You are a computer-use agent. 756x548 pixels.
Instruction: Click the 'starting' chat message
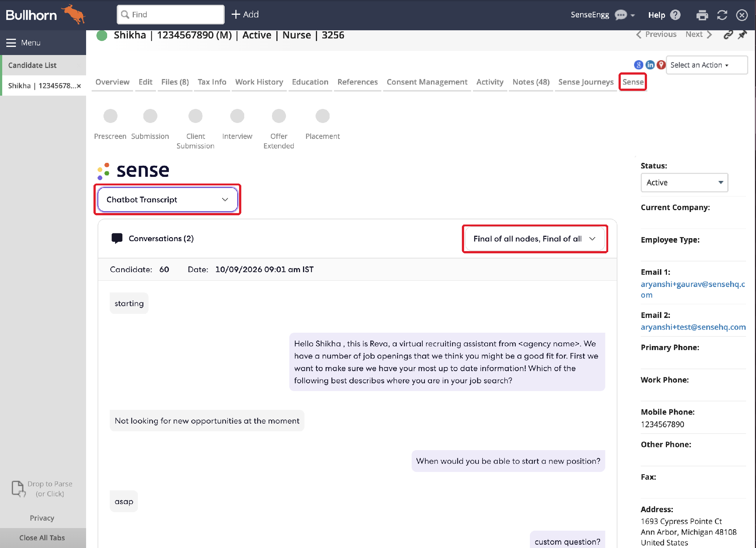pos(129,304)
